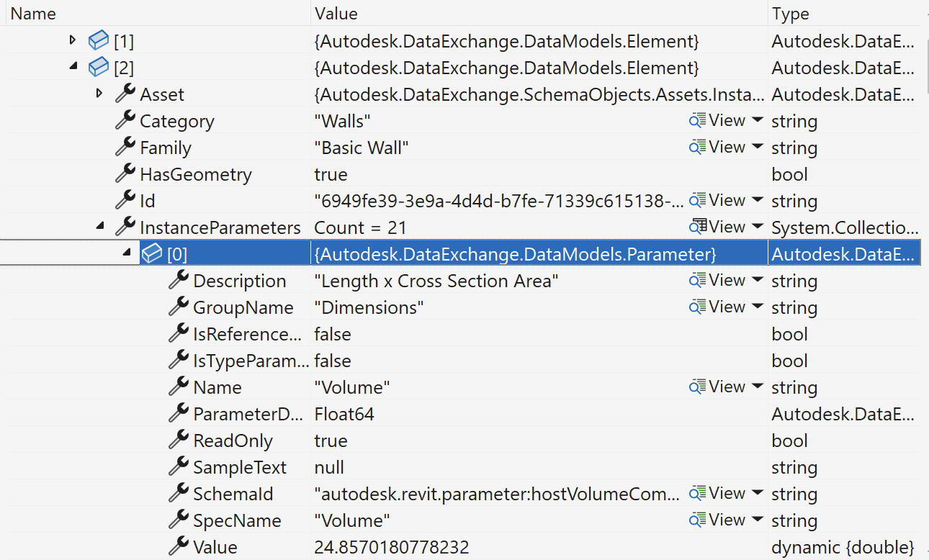Open the View visualizer for GroupName
Viewport: 929px width, 560px height.
coord(717,307)
